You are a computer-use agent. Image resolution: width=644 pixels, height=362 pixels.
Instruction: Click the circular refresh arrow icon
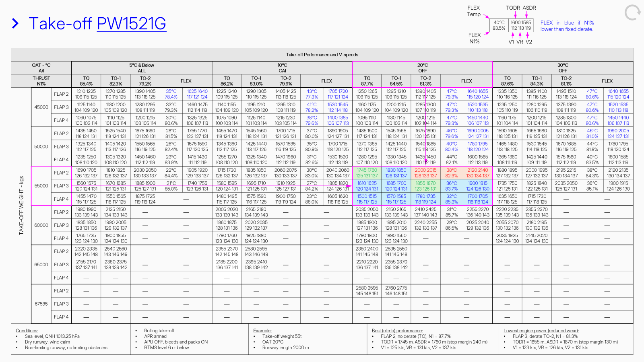(632, 12)
